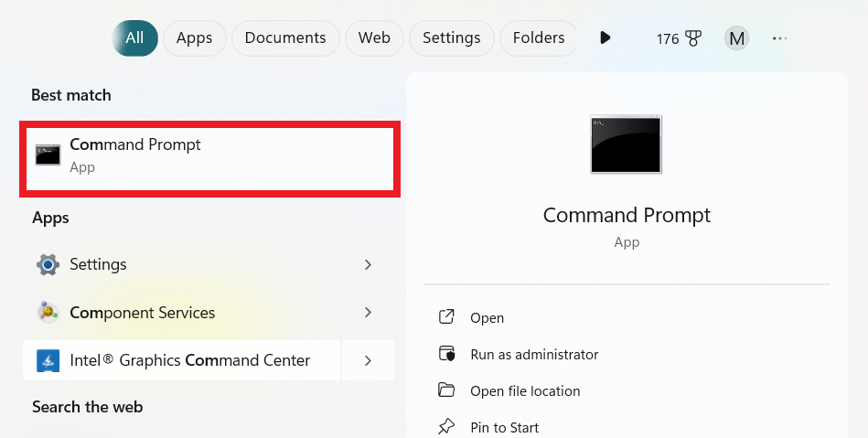Switch to the Documents filter tab
868x438 pixels.
(x=285, y=38)
